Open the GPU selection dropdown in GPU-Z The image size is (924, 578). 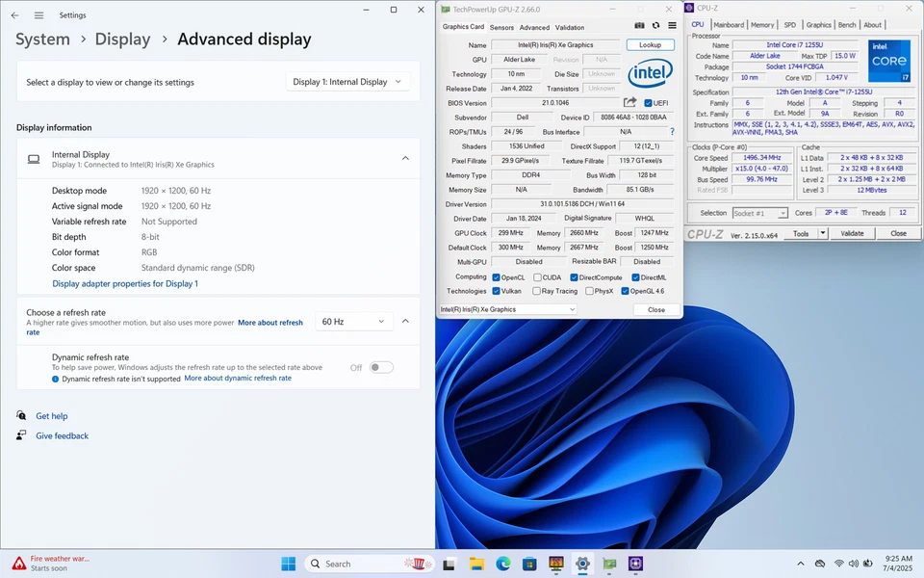point(508,309)
